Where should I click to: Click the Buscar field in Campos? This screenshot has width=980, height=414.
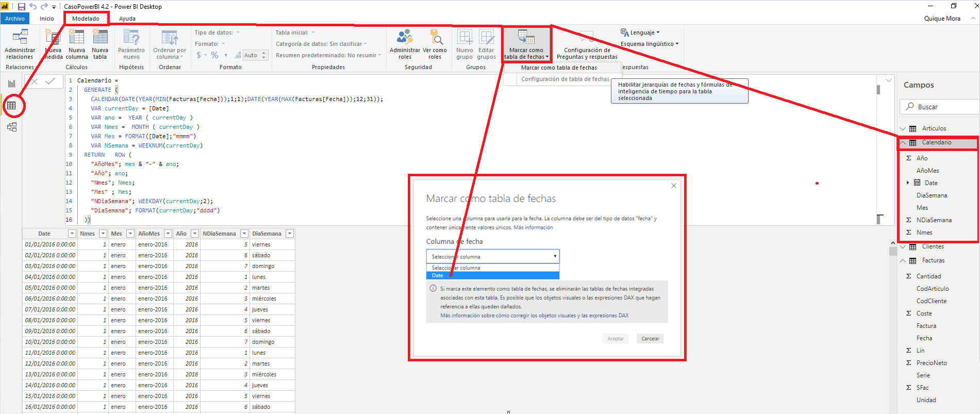pyautogui.click(x=939, y=107)
